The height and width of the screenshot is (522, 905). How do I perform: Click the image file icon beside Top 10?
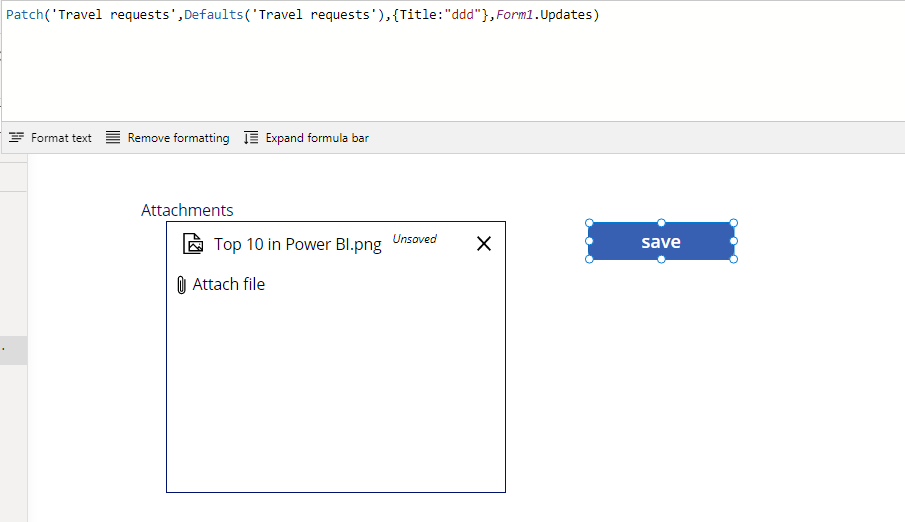[x=193, y=244]
